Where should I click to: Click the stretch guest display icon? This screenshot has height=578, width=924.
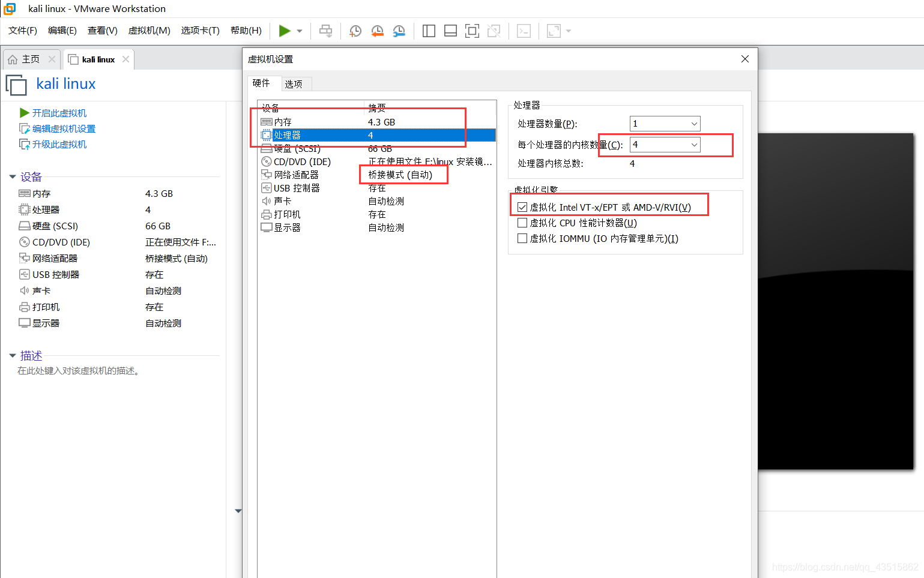coord(554,31)
